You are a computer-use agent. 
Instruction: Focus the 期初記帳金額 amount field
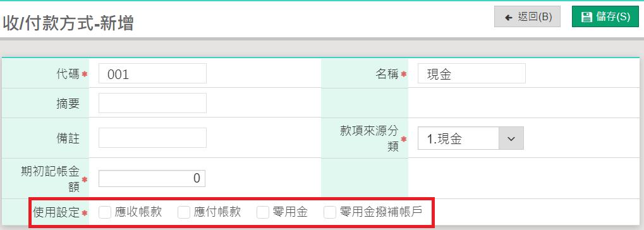152,178
